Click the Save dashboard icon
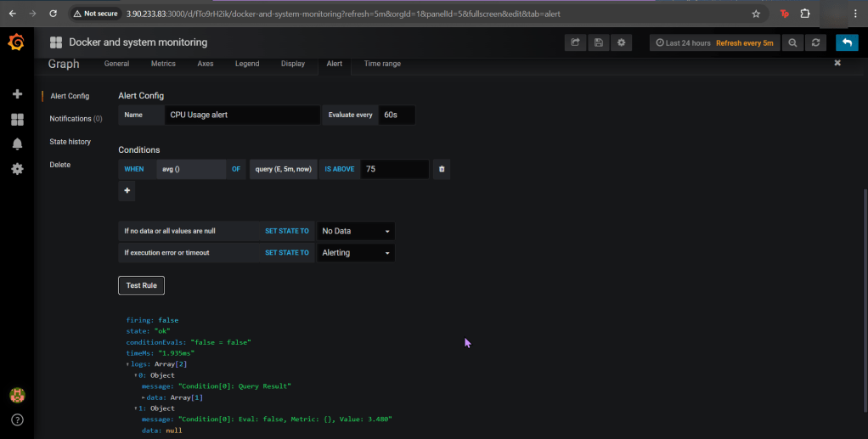 tap(598, 42)
